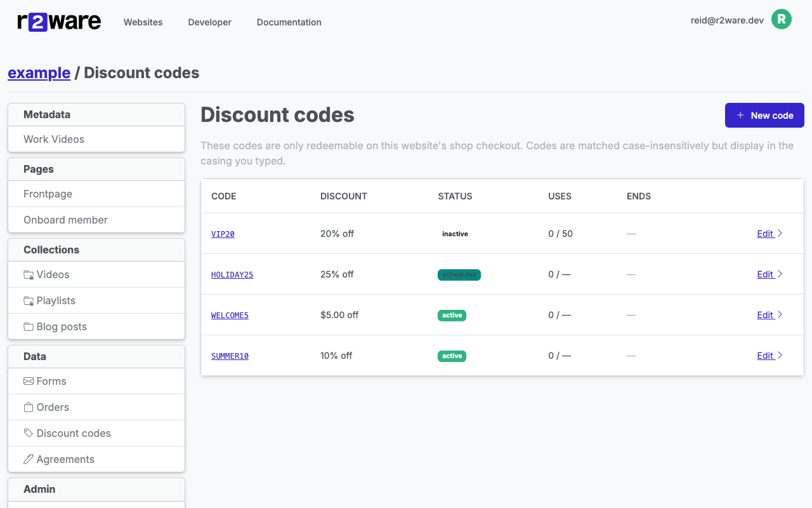Open the Blog posts collection
This screenshot has height=508, width=812.
96,326
